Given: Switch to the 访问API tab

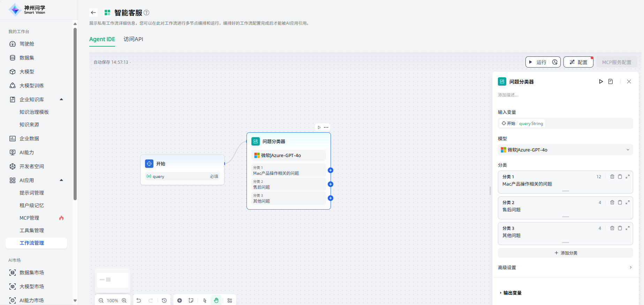Looking at the screenshot, I should 133,39.
